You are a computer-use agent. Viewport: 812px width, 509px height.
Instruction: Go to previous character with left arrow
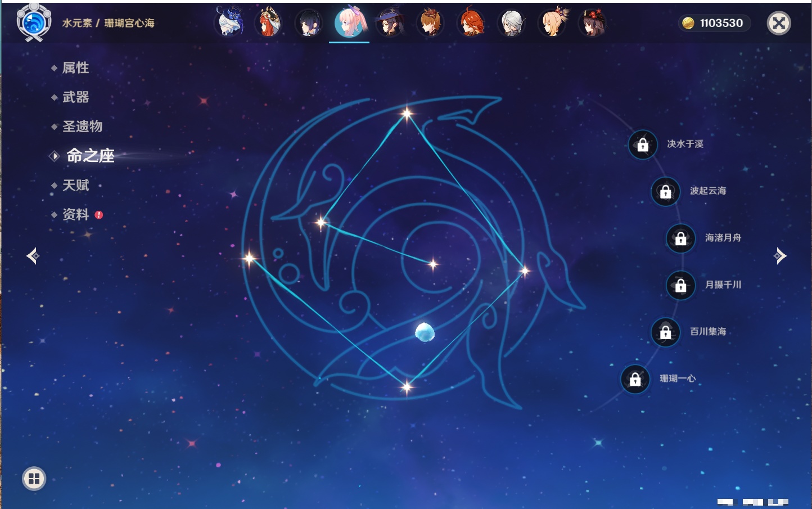(x=33, y=256)
